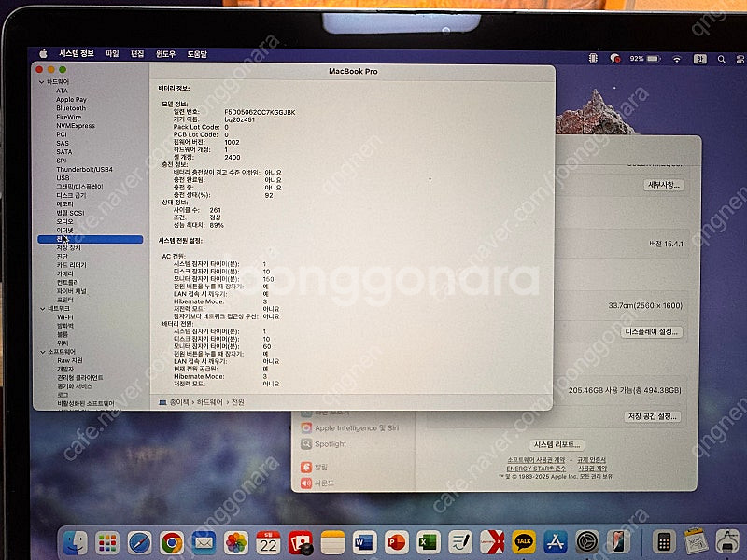
Task: Select 사운드 in Settings sidebar
Action: (317, 483)
